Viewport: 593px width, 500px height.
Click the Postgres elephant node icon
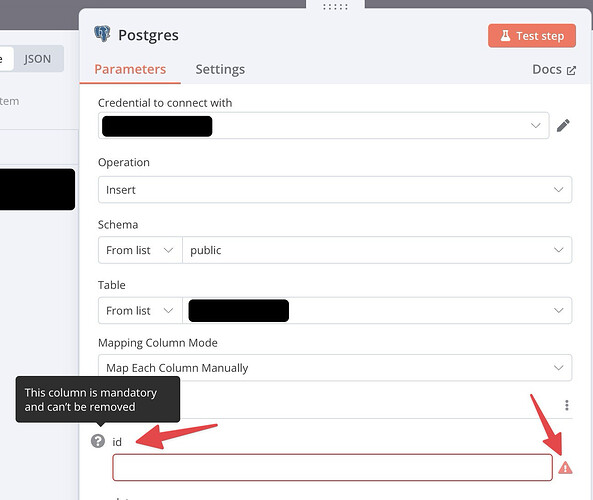tap(102, 34)
